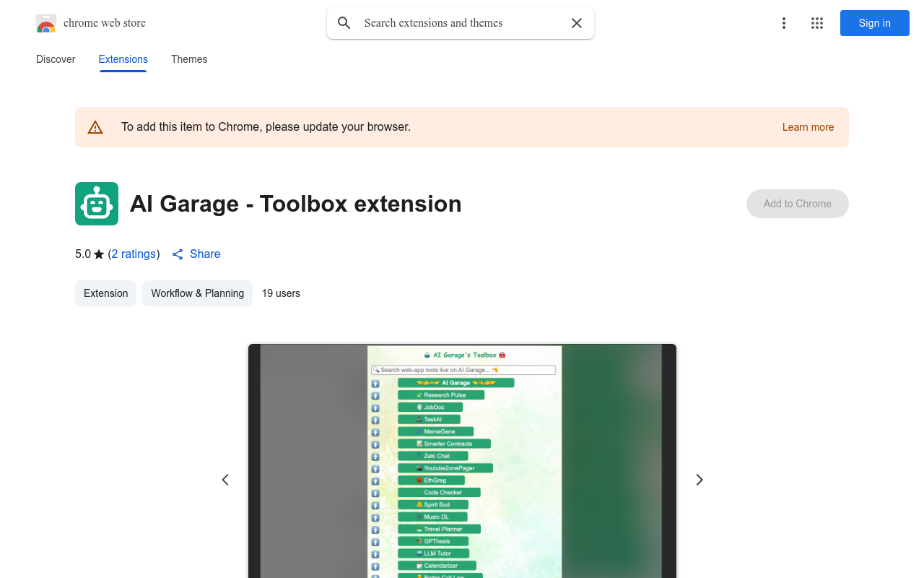This screenshot has height=578, width=924.
Task: Open the 2 ratings link
Action: click(134, 254)
